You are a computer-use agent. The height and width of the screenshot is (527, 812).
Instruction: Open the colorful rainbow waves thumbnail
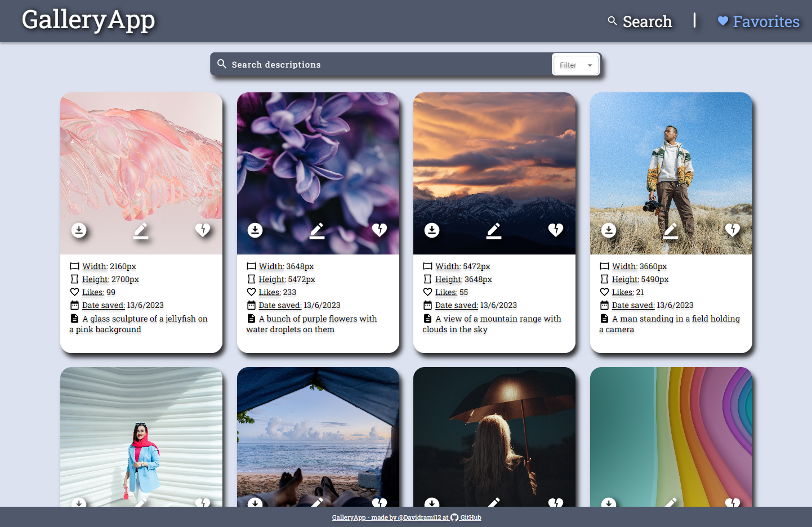click(671, 437)
